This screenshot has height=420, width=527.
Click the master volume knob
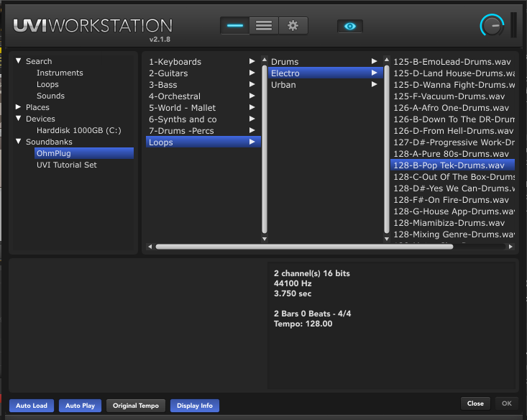coord(492,26)
